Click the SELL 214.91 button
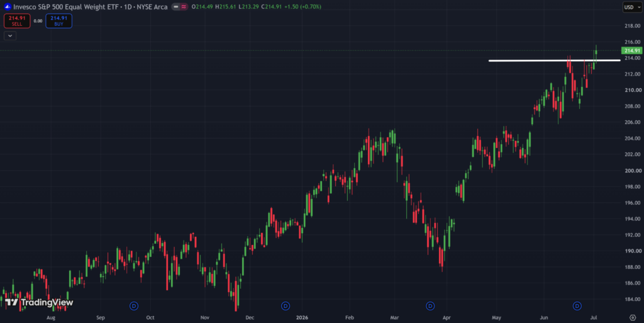Screen dimensions: 644x323 pyautogui.click(x=17, y=21)
